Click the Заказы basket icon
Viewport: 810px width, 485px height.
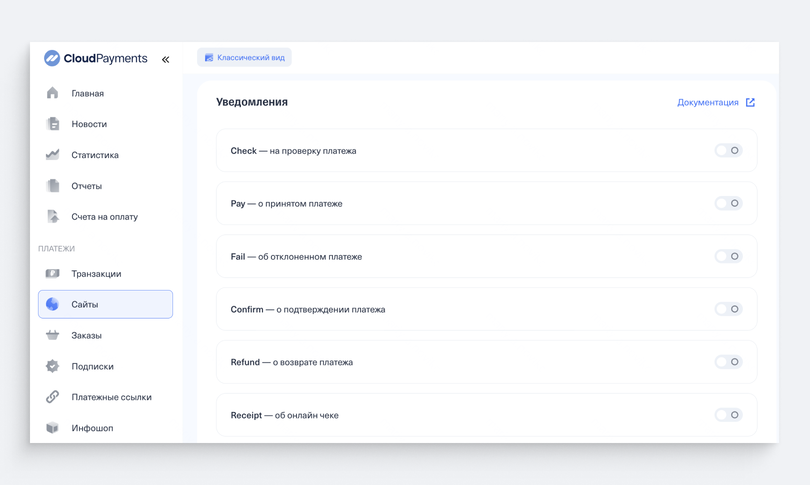click(x=52, y=335)
